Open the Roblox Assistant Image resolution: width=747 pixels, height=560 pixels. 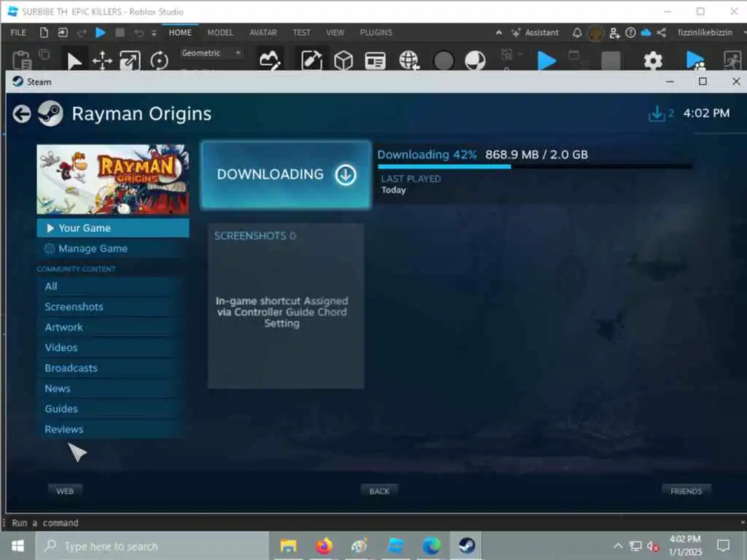pos(535,32)
